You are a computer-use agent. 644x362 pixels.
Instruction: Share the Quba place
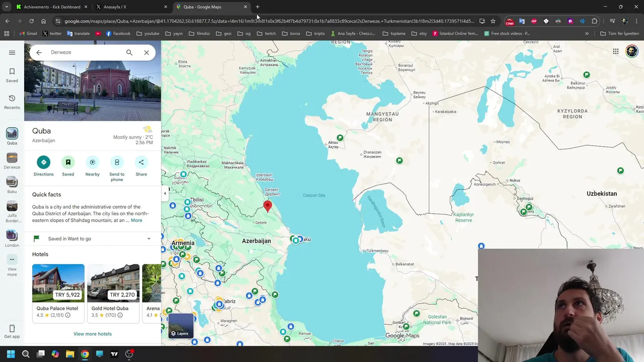pos(141,162)
